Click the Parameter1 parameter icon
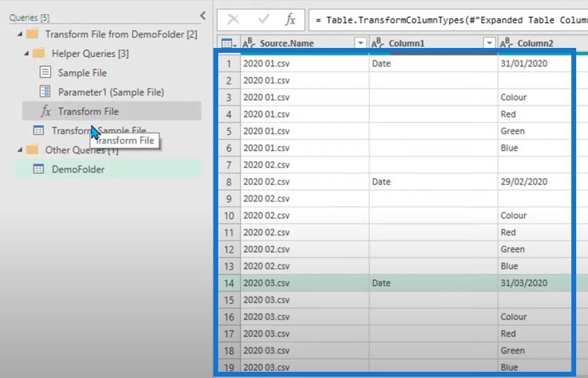The image size is (588, 378). tap(45, 91)
